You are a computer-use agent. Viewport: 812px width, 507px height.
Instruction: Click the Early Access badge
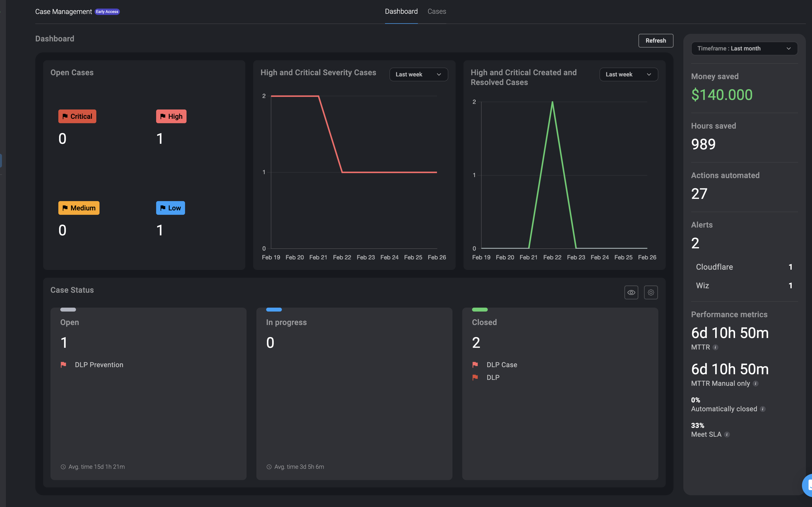[x=107, y=12]
